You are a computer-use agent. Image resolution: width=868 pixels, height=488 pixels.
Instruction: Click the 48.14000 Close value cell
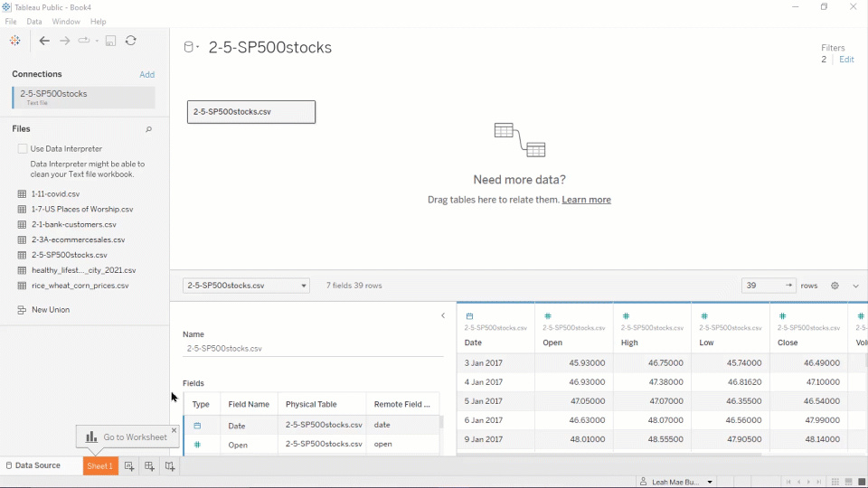tap(808, 439)
